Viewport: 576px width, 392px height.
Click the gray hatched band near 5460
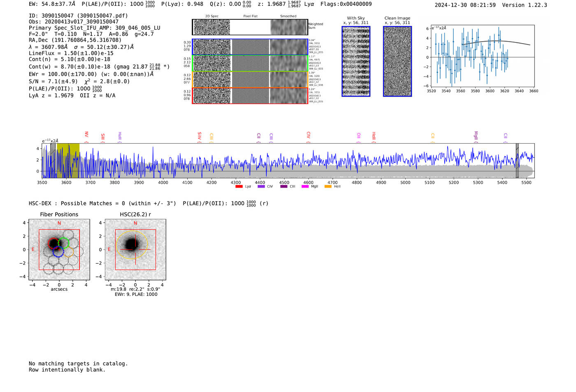517,161
